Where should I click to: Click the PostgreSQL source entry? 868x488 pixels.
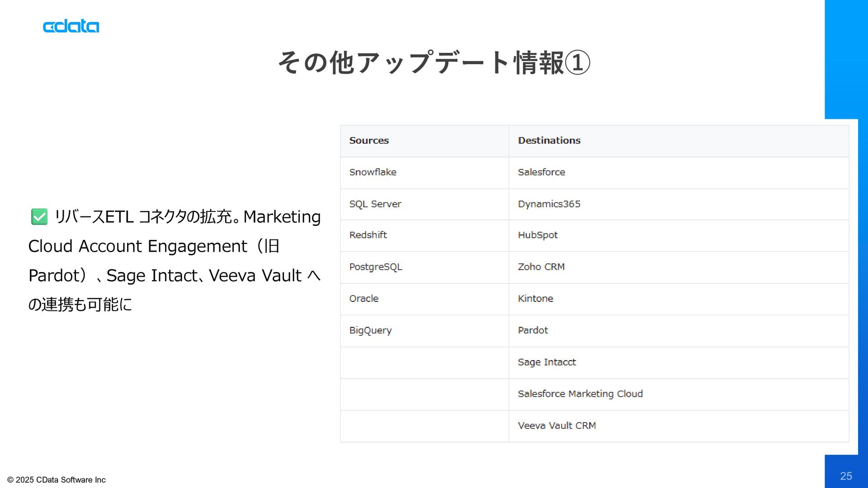point(375,267)
